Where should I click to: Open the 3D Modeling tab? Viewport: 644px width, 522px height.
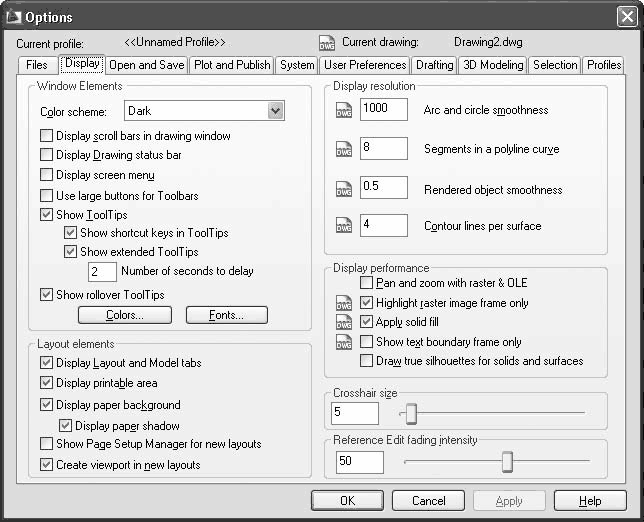coord(493,65)
